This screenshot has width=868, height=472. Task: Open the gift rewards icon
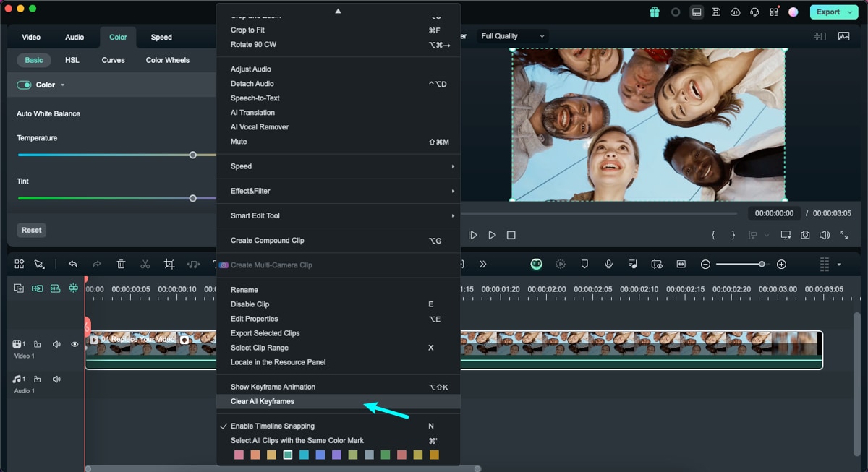click(655, 12)
